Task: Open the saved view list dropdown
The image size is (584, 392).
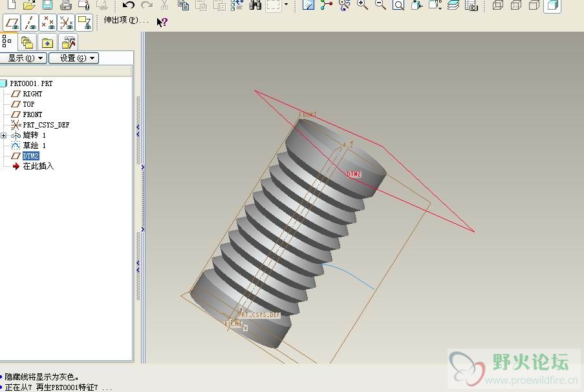Action: click(x=435, y=5)
